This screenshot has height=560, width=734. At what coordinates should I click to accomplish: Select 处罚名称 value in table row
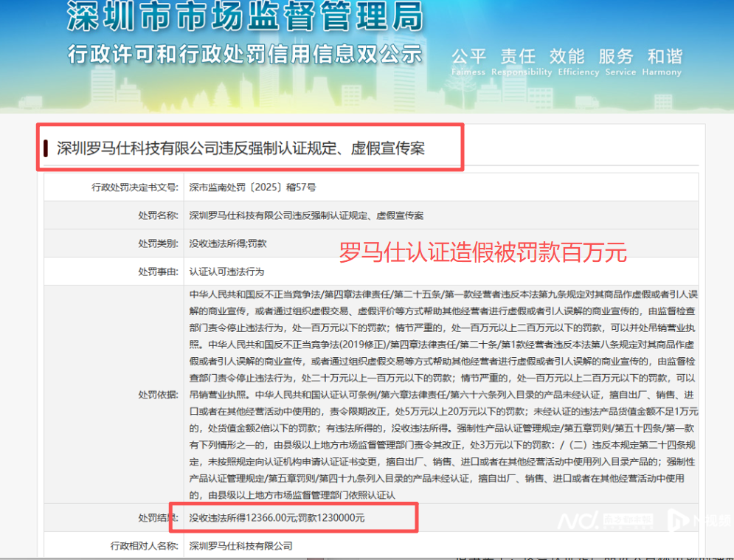tap(306, 215)
